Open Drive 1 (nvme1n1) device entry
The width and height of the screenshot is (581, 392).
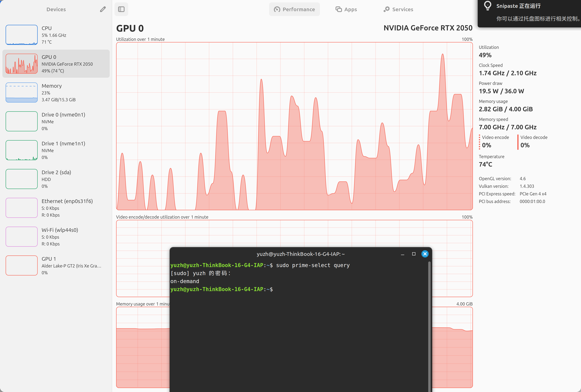56,150
